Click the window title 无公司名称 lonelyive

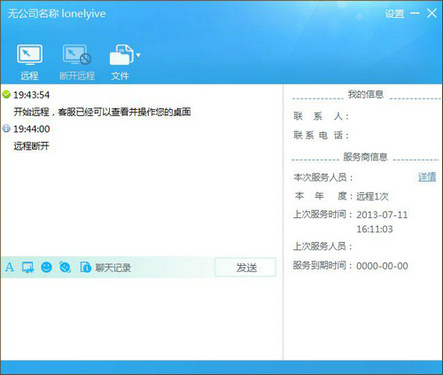[57, 14]
